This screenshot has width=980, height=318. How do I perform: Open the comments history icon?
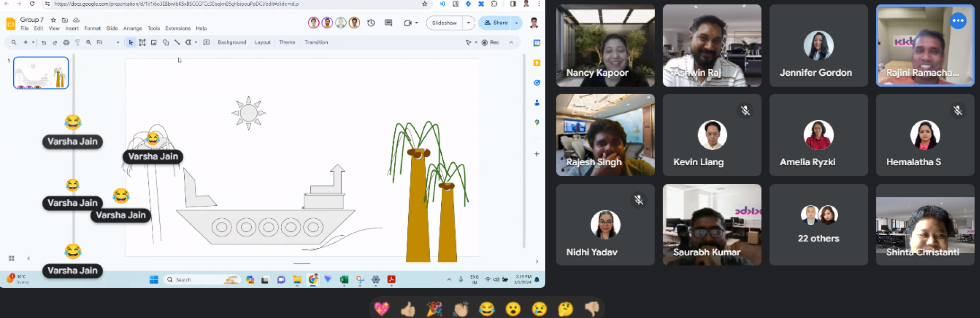(x=388, y=23)
